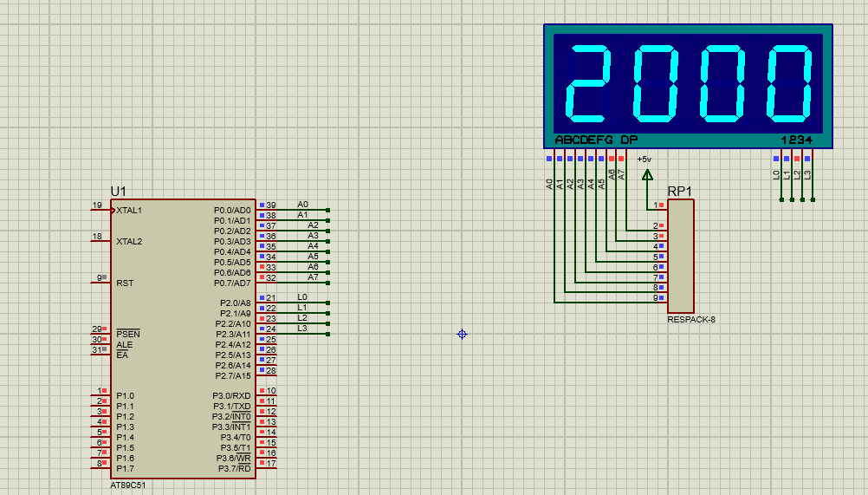Click vertical A7 label under the display

coord(622,174)
